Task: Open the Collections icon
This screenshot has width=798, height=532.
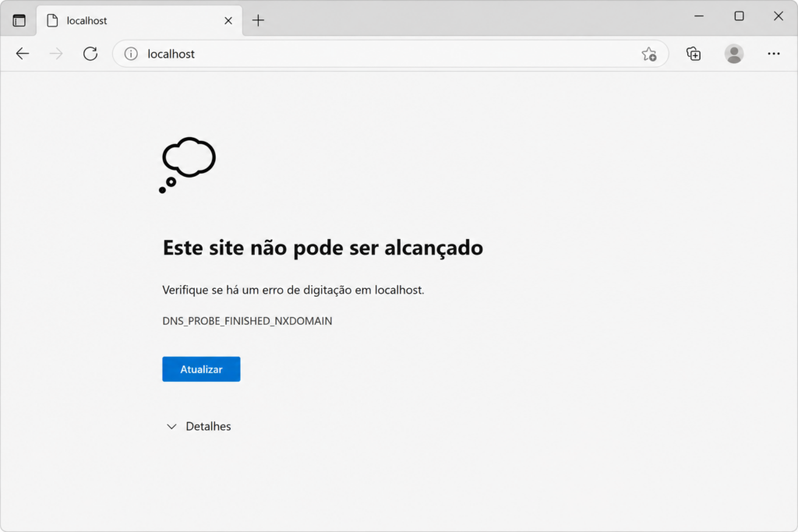Action: tap(693, 54)
